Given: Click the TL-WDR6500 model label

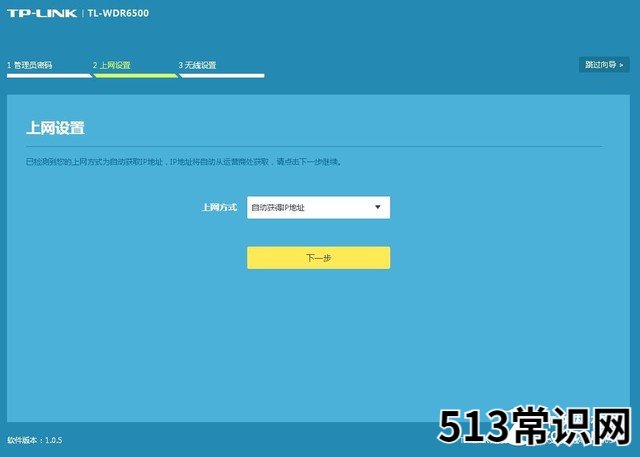Looking at the screenshot, I should [118, 13].
